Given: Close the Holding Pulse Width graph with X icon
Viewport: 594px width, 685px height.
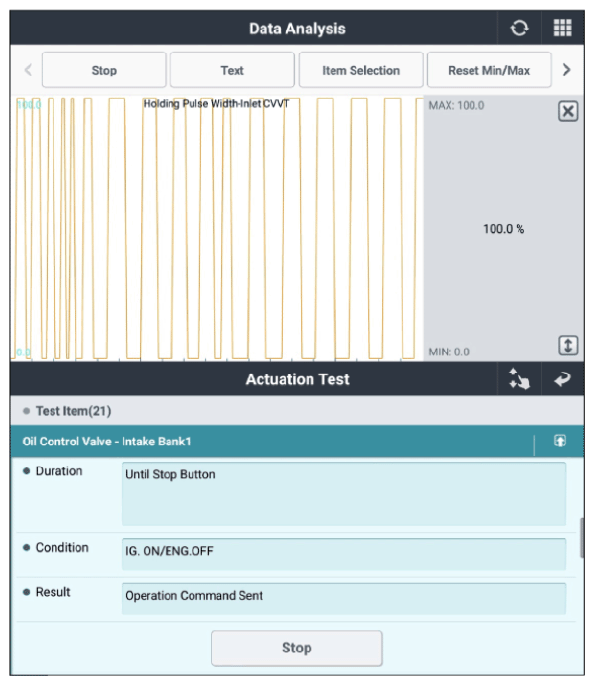Looking at the screenshot, I should [568, 111].
